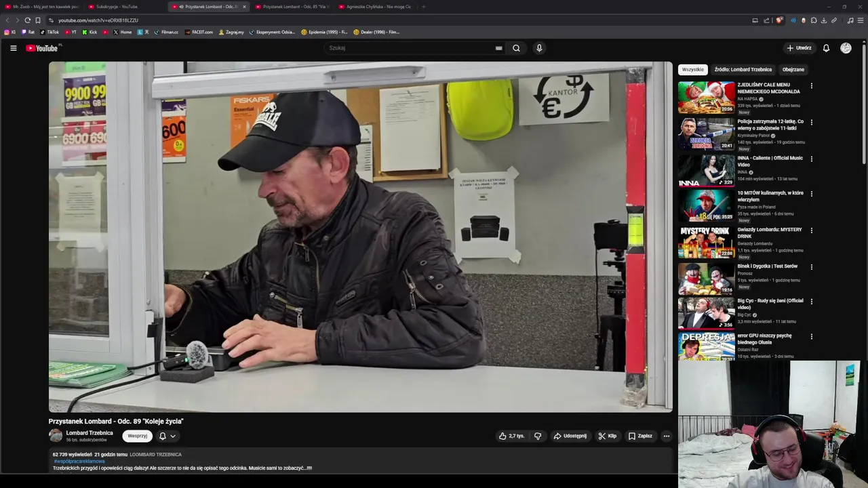
Task: Open the Filman.cc bookmark
Action: tap(166, 32)
